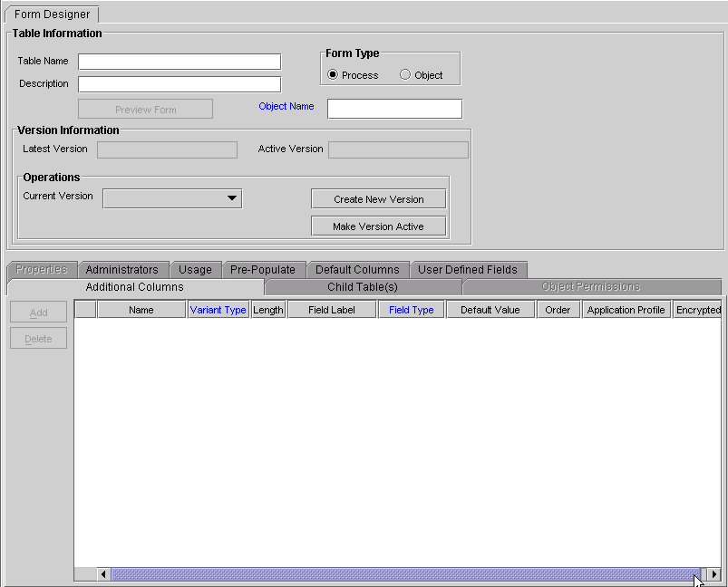Click the Object Name link
Screen dimensions: 728x587
coord(286,106)
